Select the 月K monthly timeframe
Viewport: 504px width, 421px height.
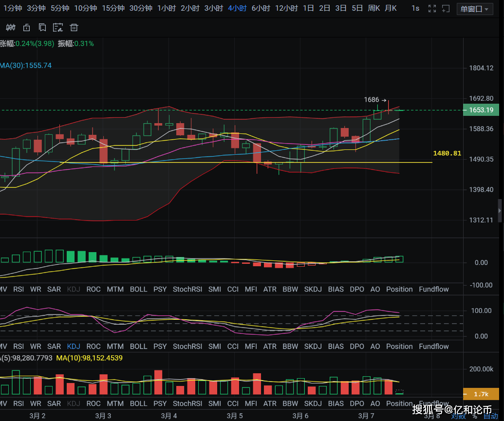(391, 8)
